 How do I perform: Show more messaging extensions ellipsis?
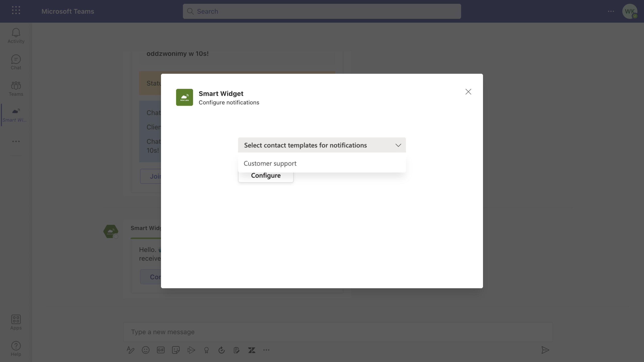(266, 350)
